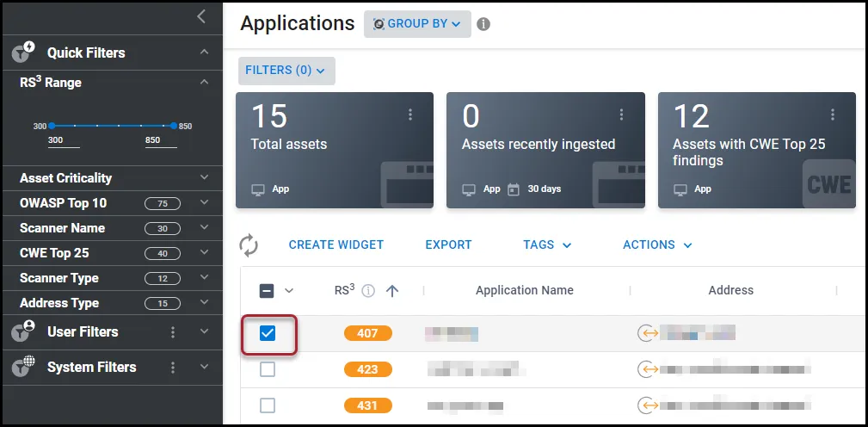The height and width of the screenshot is (427, 868).
Task: Collapse the Quick Filters section
Action: pos(204,52)
